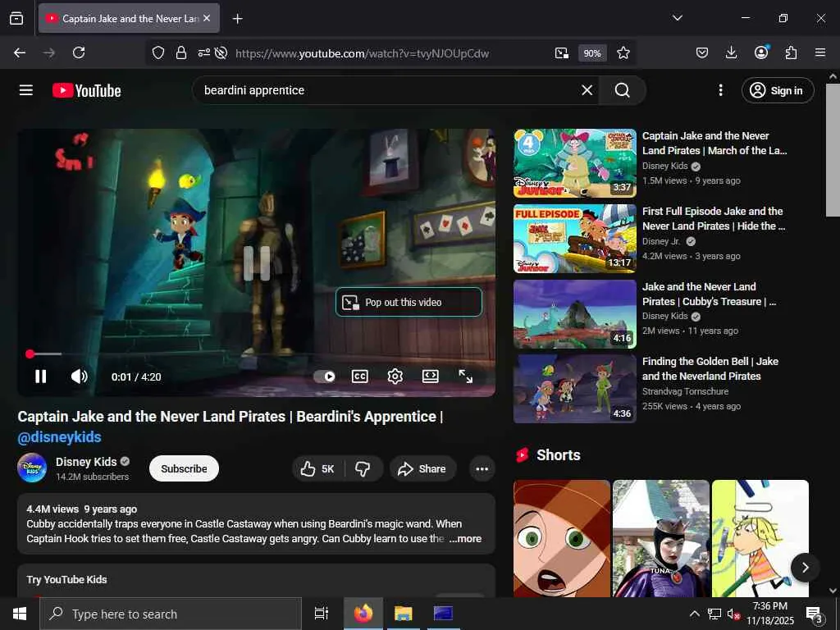
Task: Open YouTube settings three-dot menu
Action: pos(720,90)
